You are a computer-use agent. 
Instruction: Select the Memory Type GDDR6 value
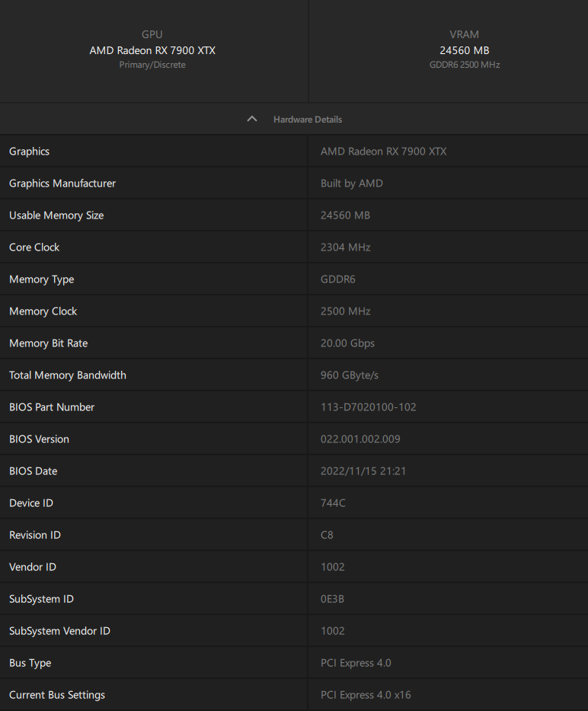coord(338,279)
